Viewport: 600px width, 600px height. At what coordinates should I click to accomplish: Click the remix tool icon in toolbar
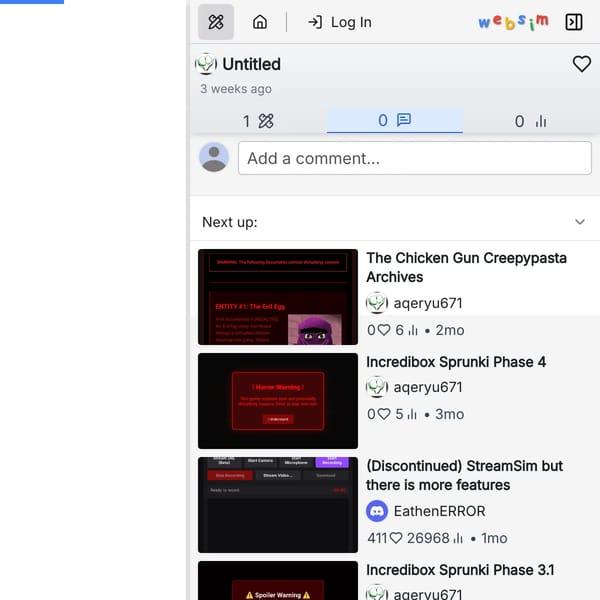pyautogui.click(x=216, y=22)
